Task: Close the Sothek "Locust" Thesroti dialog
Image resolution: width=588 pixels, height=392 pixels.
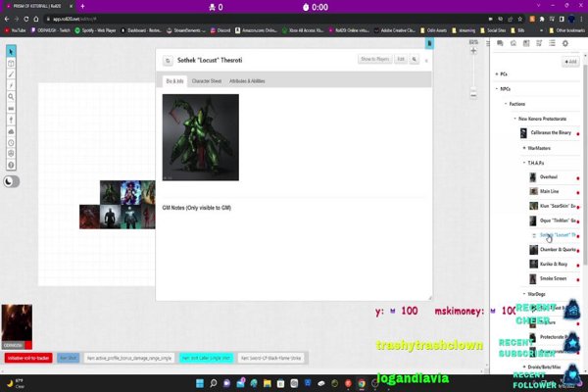Action: pos(426,61)
